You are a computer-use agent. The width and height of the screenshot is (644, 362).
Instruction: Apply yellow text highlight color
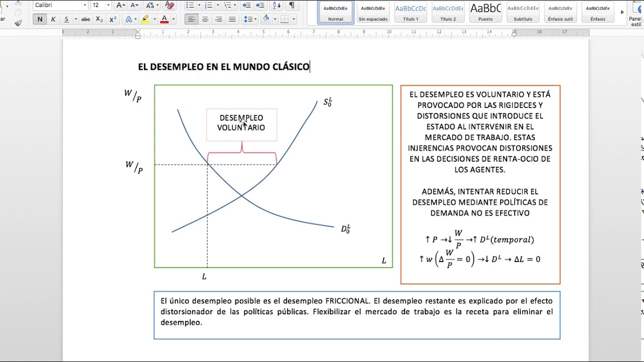pos(145,19)
